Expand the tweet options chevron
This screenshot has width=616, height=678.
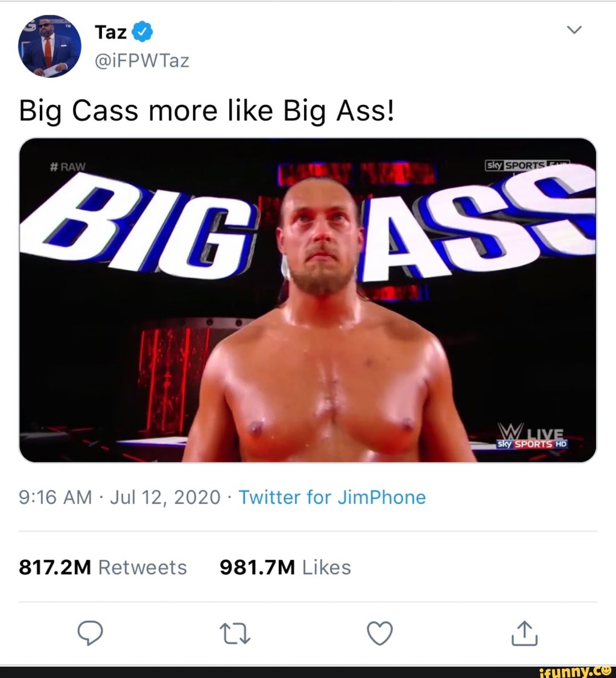tap(574, 30)
